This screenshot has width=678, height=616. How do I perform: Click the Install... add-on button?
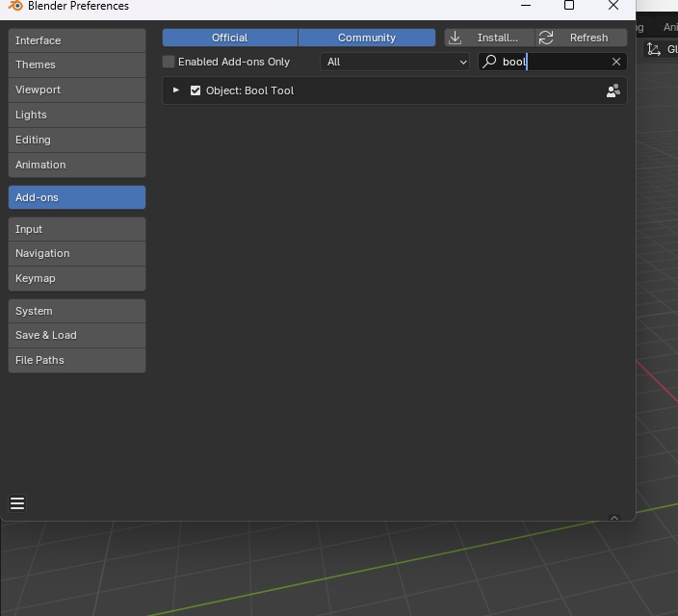tap(489, 38)
